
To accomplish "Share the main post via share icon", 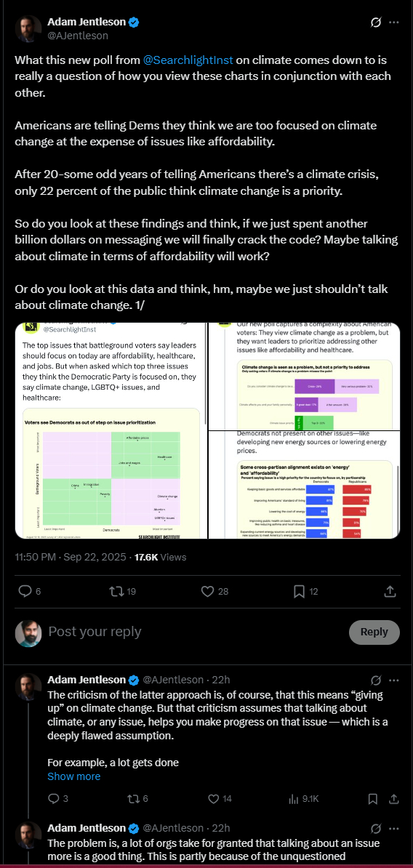I will [390, 592].
